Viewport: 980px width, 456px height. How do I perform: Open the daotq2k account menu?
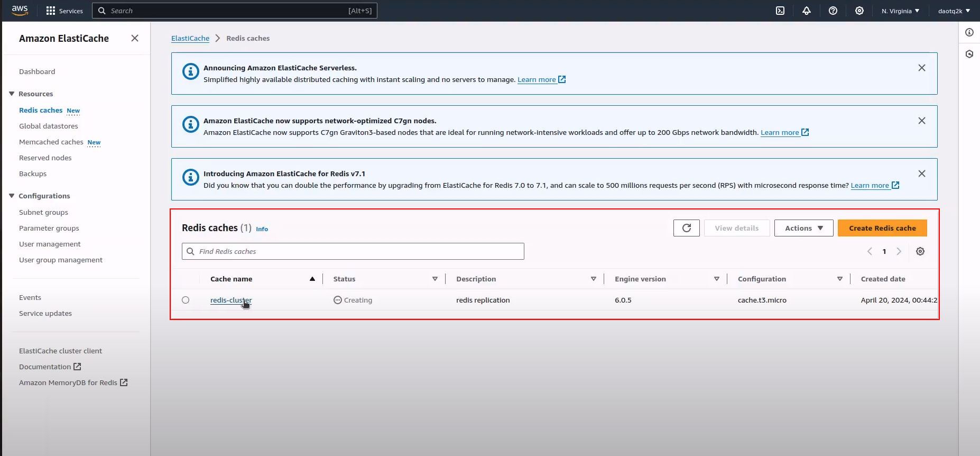[954, 11]
